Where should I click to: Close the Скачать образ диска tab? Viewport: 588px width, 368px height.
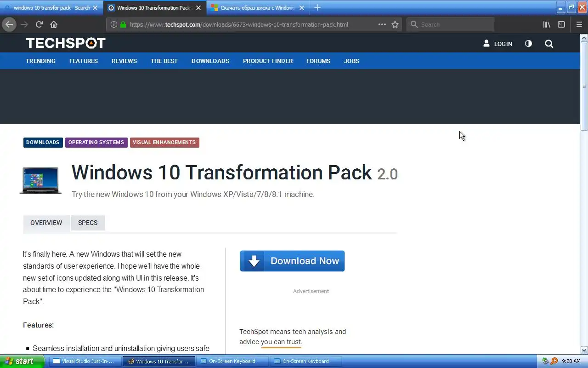(302, 8)
